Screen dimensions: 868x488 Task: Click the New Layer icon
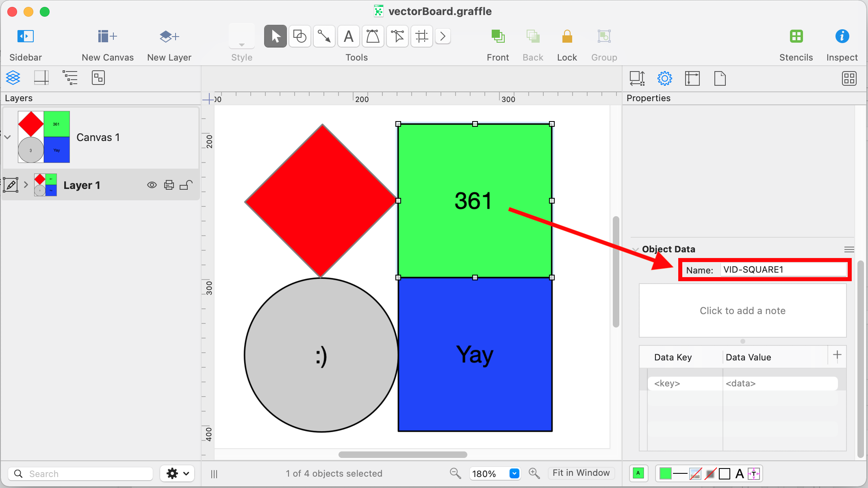coord(169,37)
